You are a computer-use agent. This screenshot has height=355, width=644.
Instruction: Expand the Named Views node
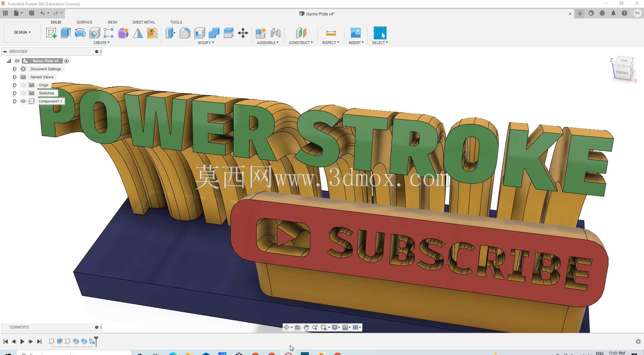click(15, 77)
